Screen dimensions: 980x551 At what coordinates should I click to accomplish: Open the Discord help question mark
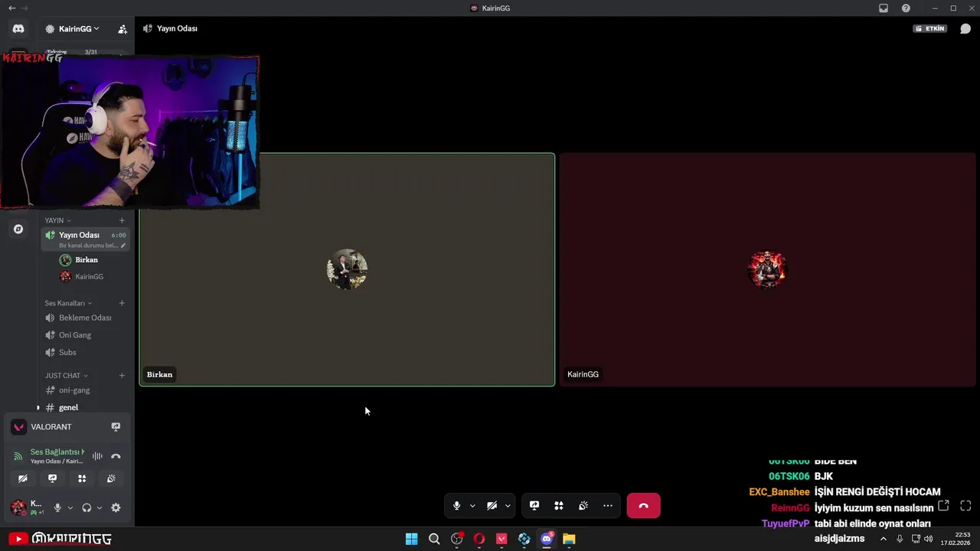click(906, 8)
